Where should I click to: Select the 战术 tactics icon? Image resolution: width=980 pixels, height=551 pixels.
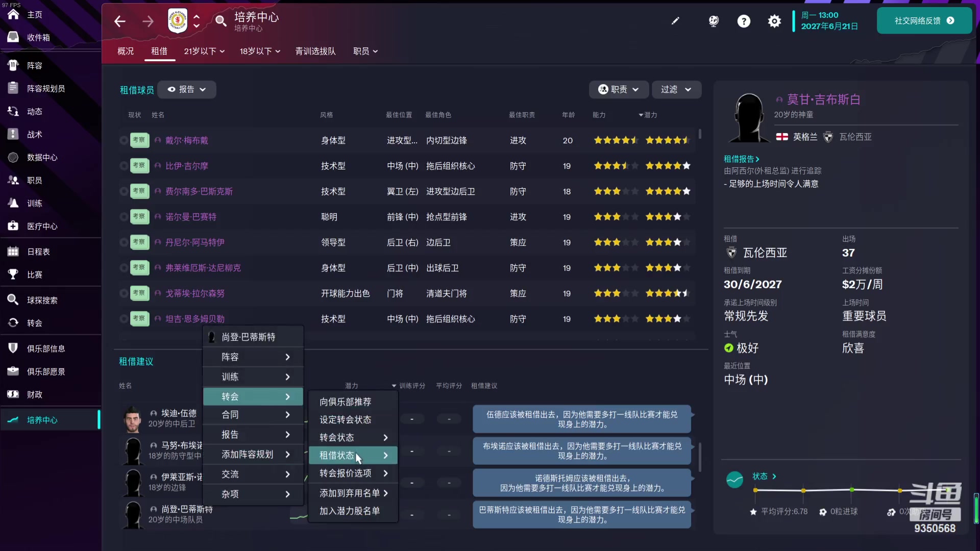coord(13,134)
